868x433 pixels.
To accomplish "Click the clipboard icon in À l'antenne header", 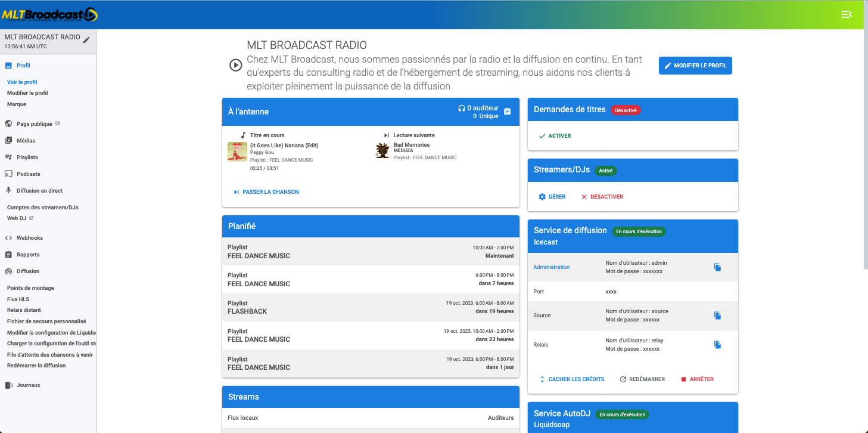I will pyautogui.click(x=508, y=112).
